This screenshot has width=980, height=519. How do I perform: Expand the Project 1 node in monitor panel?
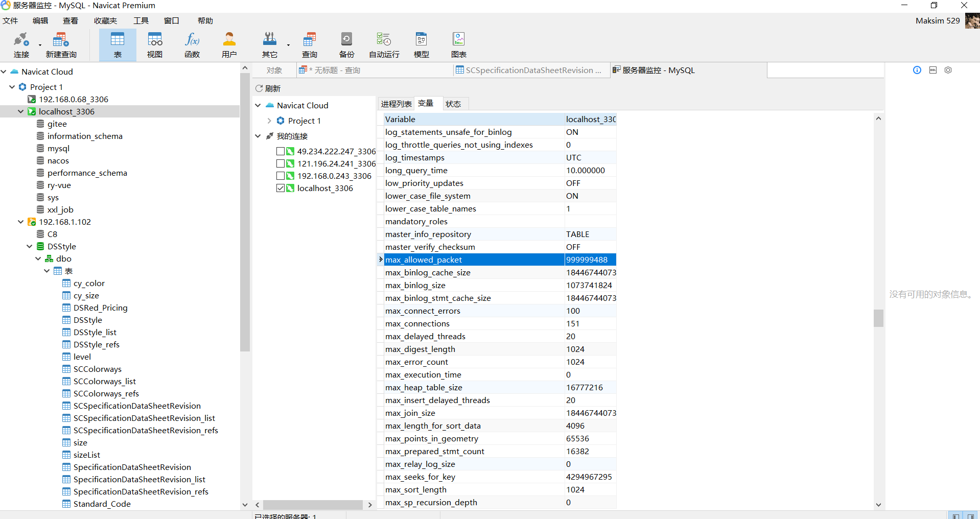click(x=269, y=121)
